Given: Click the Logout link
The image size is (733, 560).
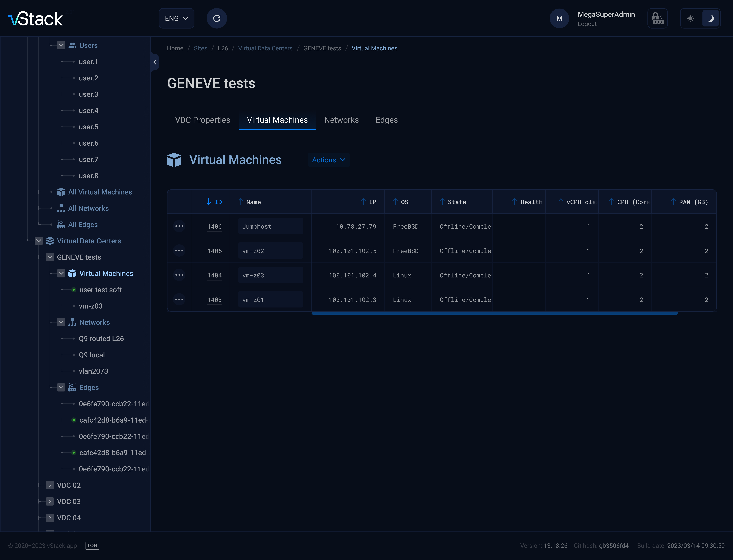Looking at the screenshot, I should coord(587,24).
